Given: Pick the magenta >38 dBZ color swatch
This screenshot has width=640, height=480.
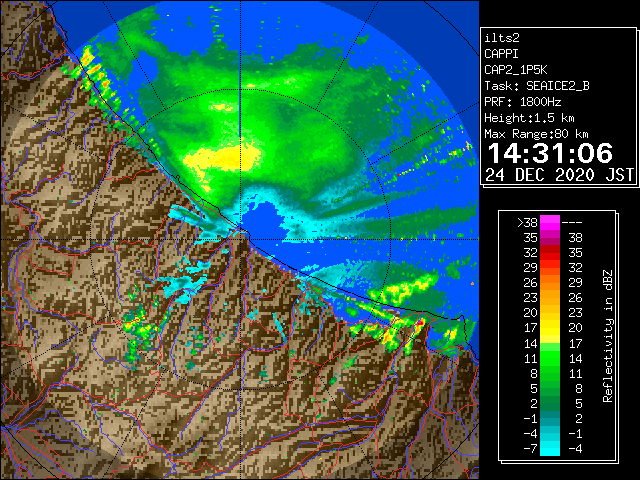Looking at the screenshot, I should coord(550,223).
